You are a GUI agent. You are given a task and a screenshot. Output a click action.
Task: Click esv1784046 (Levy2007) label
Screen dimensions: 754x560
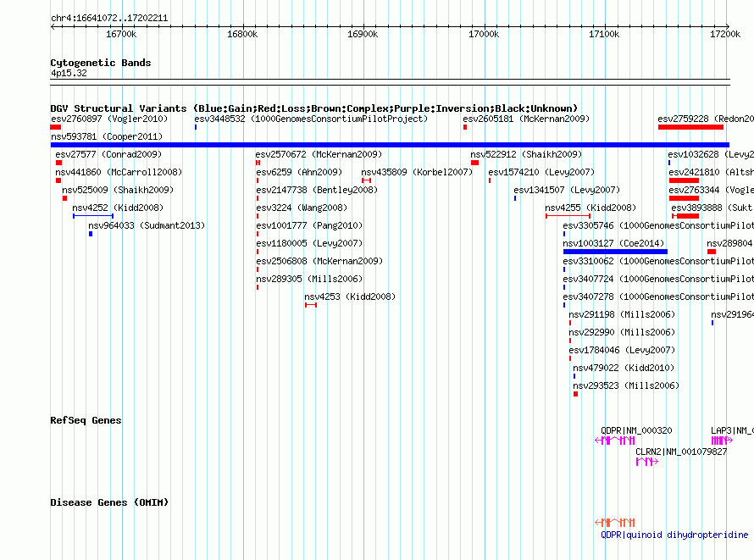(622, 350)
